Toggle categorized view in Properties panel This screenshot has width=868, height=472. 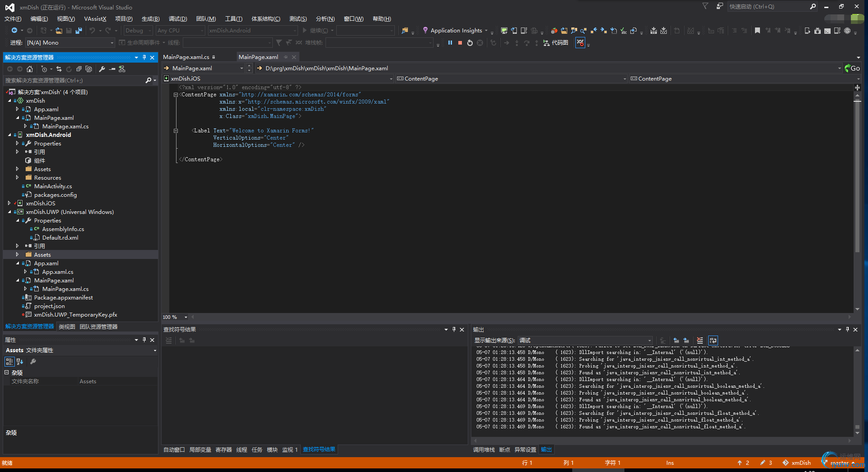pos(9,361)
